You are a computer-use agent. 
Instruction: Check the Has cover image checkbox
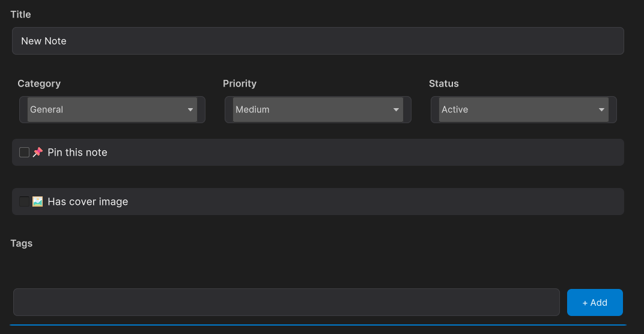[24, 202]
